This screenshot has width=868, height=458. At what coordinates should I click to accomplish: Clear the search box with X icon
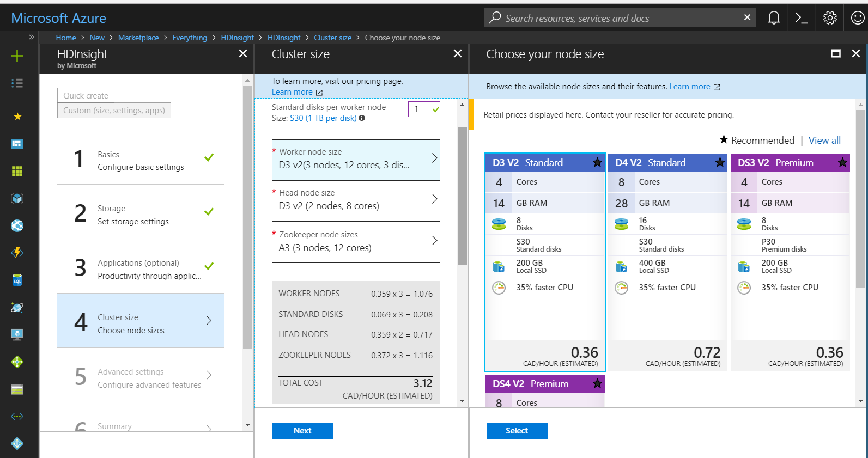click(x=747, y=17)
